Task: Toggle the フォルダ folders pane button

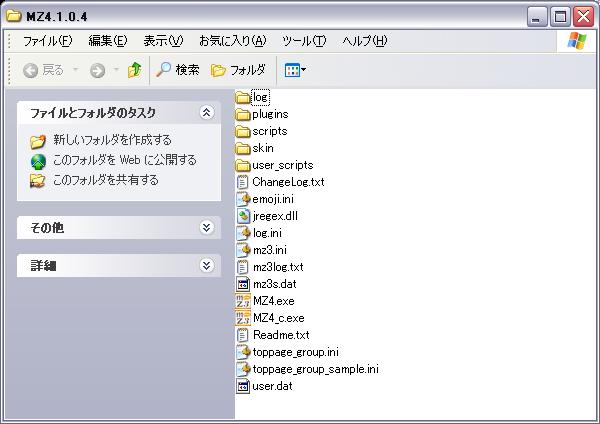Action: [238, 70]
